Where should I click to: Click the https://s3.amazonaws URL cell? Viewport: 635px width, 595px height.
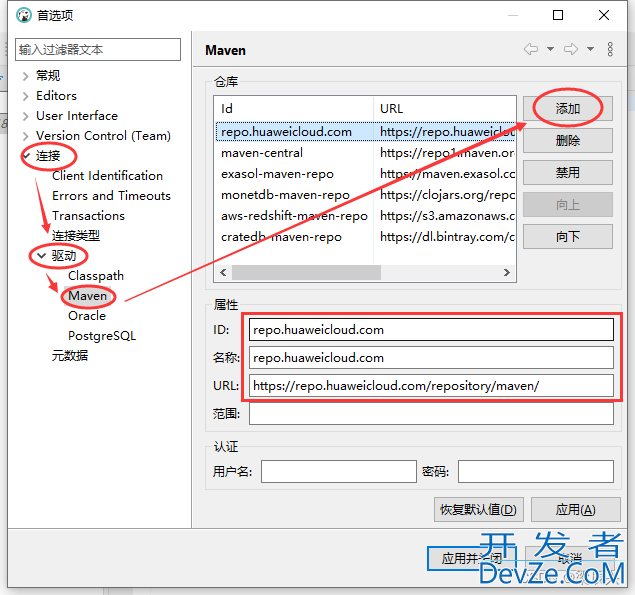point(447,216)
